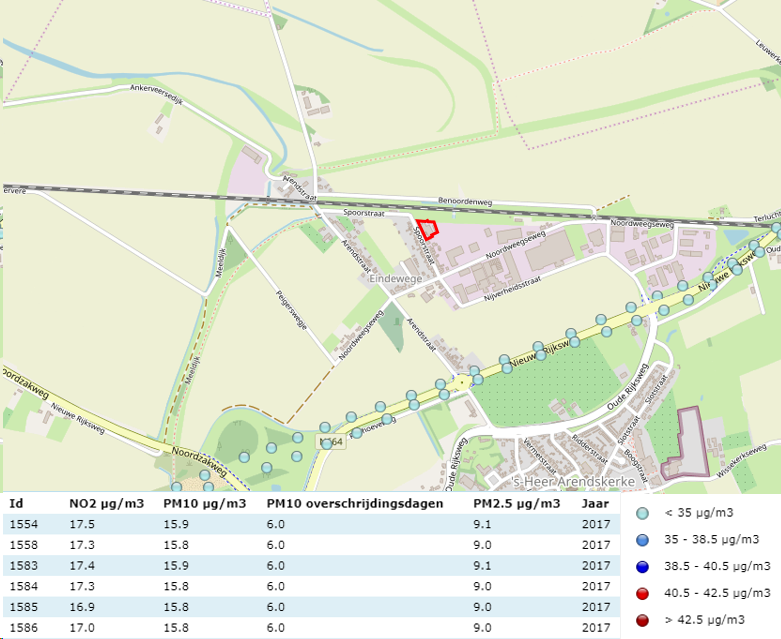Image resolution: width=781 pixels, height=639 pixels.
Task: Click the PM10 overschrijdingsdagen column header
Action: tap(354, 503)
